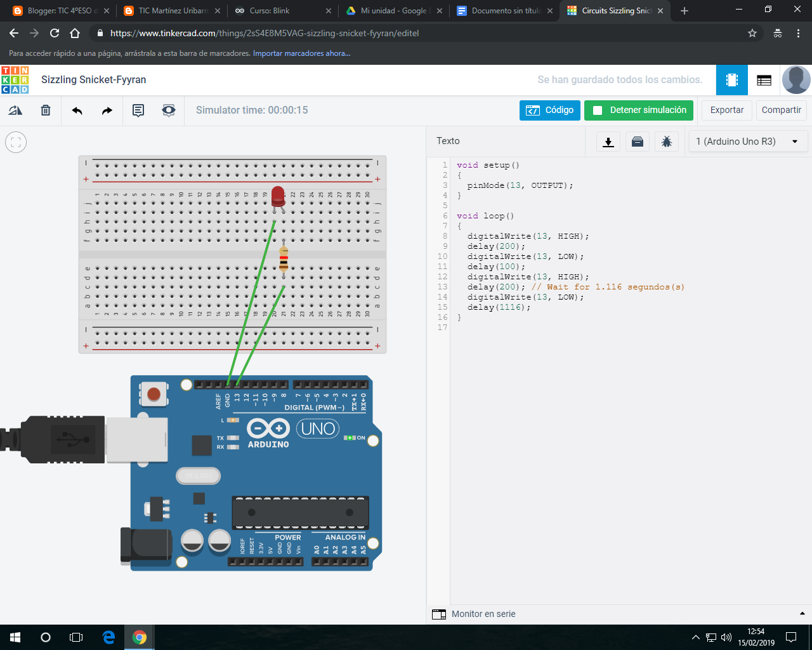The width and height of the screenshot is (812, 650).
Task: Click the red LED on breadboard
Action: [x=278, y=197]
